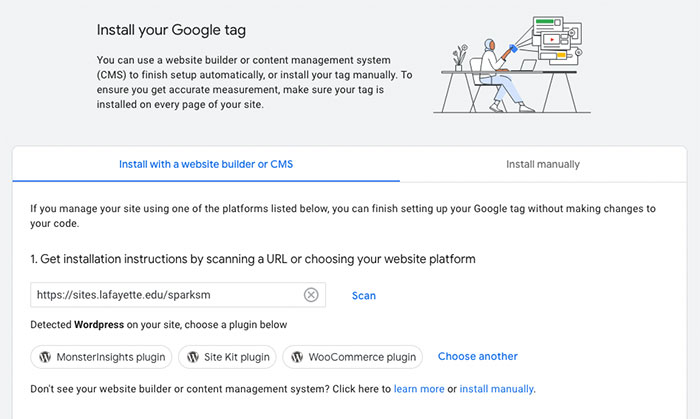Pick the WooCommerce plugin label
This screenshot has width=700, height=419.
(x=362, y=357)
